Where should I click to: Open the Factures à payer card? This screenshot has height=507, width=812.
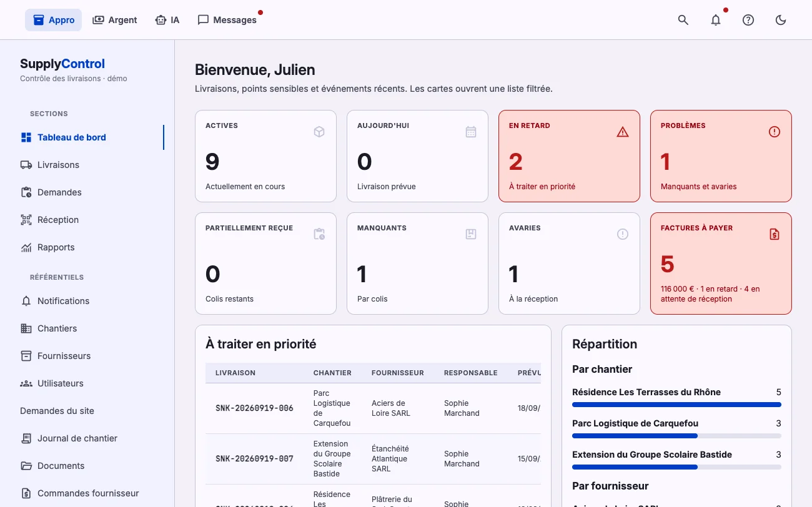[721, 263]
